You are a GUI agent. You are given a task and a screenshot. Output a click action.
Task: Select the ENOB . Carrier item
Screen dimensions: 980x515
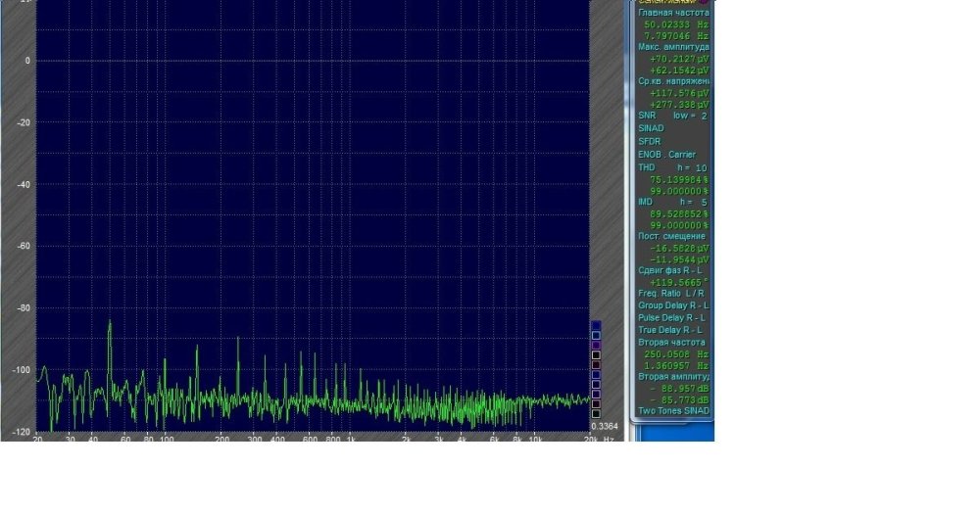point(666,155)
